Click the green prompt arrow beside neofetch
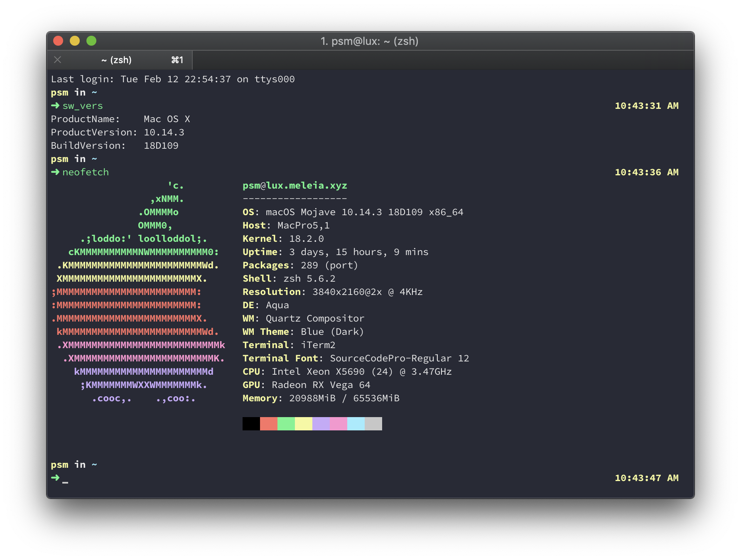The image size is (741, 560). tap(54, 172)
